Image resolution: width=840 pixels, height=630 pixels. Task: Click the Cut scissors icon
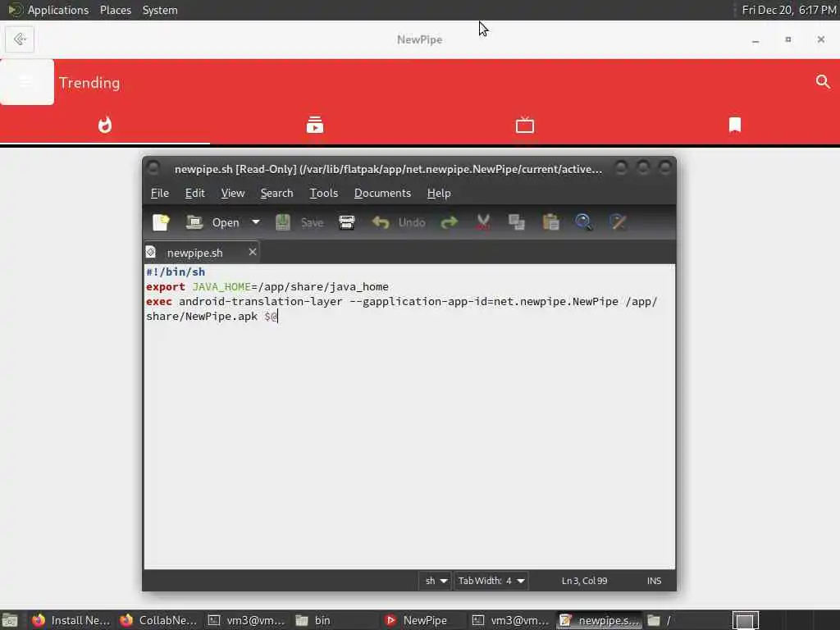coord(483,222)
